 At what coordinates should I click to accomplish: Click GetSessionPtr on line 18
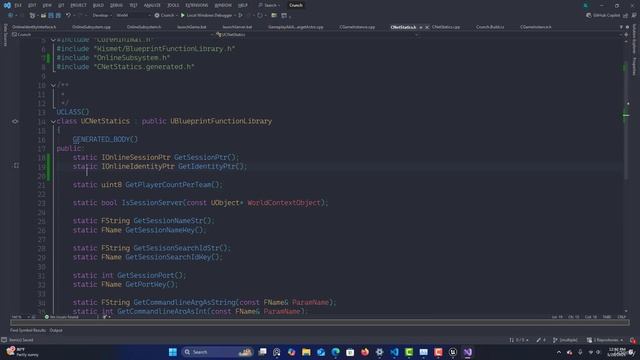point(204,158)
